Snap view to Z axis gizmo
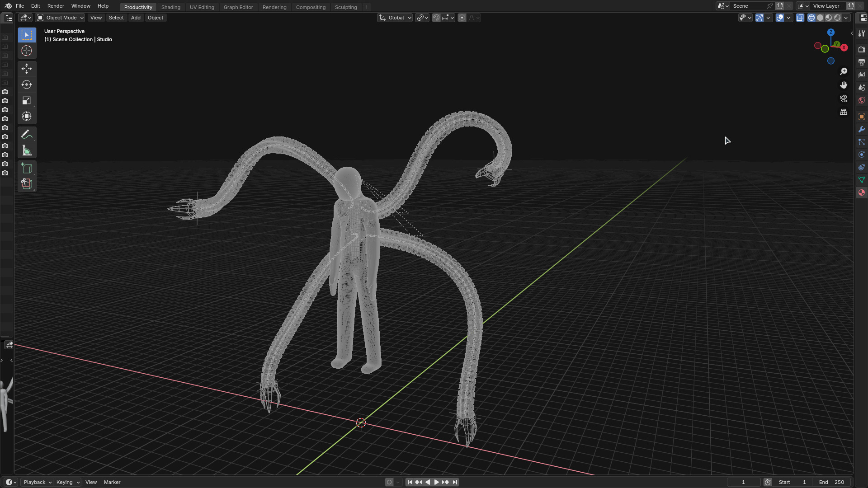 [x=831, y=32]
